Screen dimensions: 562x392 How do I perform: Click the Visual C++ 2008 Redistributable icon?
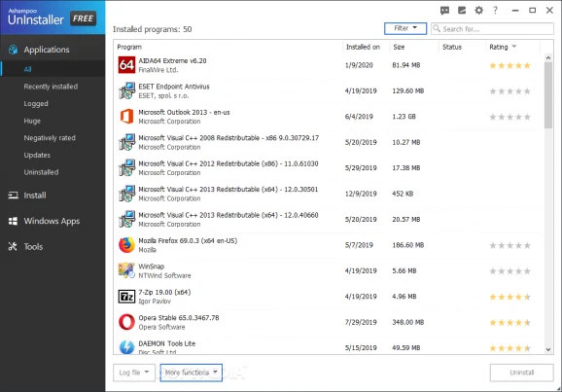pyautogui.click(x=126, y=142)
